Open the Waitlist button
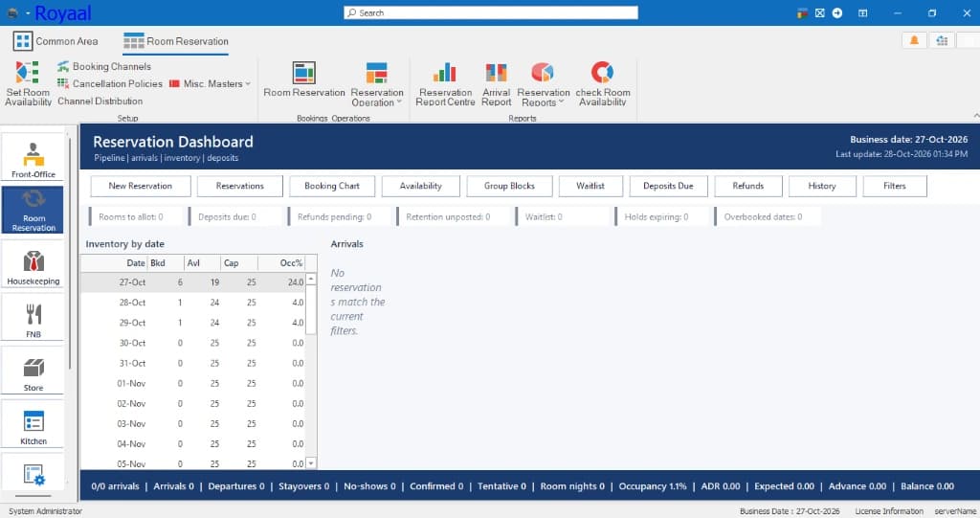 coord(590,186)
